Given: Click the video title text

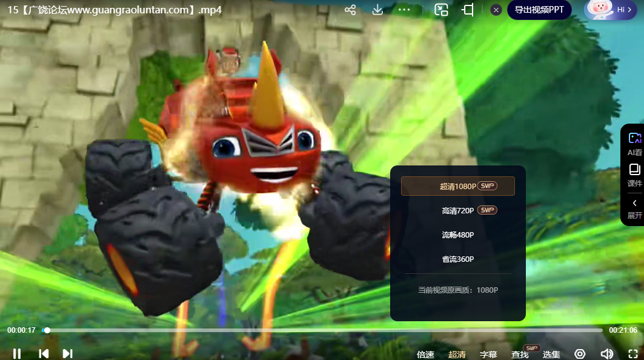Looking at the screenshot, I should [x=115, y=10].
